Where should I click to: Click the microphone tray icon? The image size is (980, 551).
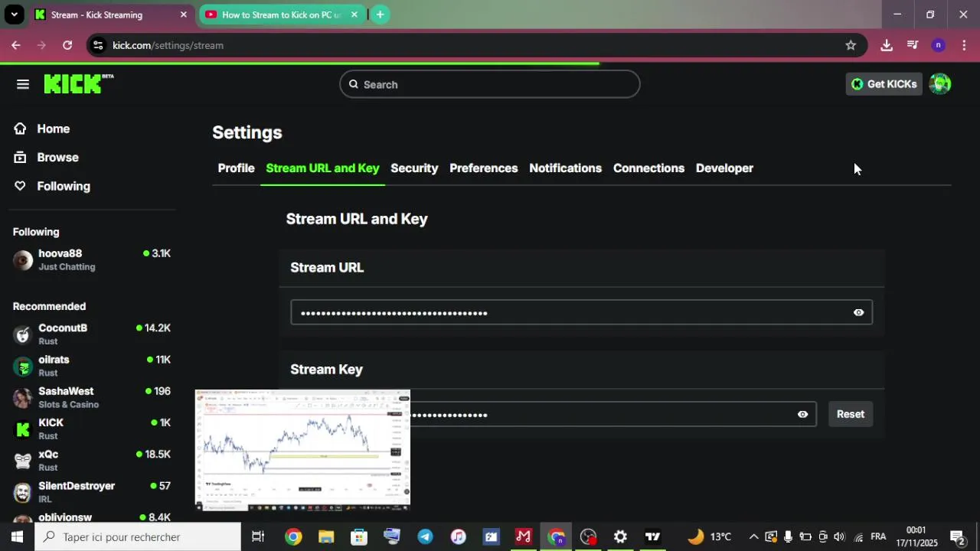tap(788, 536)
